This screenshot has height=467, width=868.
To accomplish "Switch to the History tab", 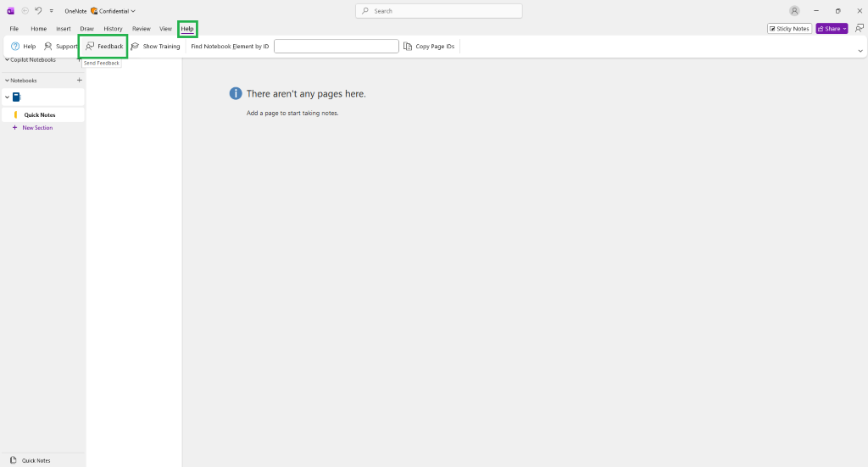I will coord(113,29).
